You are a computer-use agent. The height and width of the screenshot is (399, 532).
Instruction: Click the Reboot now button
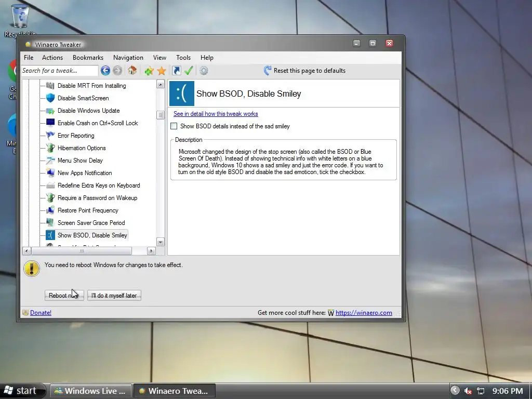pos(64,296)
